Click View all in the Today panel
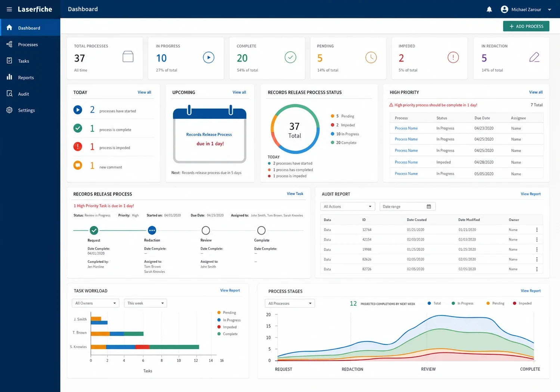The width and height of the screenshot is (560, 392). click(144, 92)
